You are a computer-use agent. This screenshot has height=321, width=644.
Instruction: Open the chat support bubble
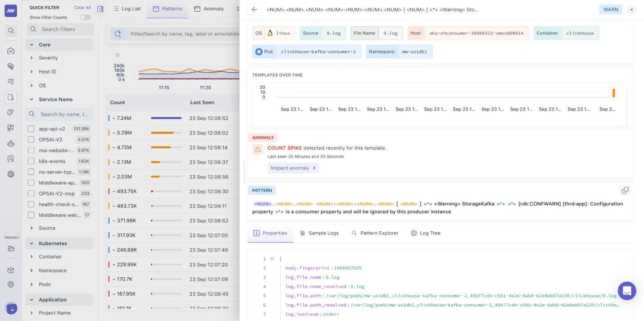(627, 291)
